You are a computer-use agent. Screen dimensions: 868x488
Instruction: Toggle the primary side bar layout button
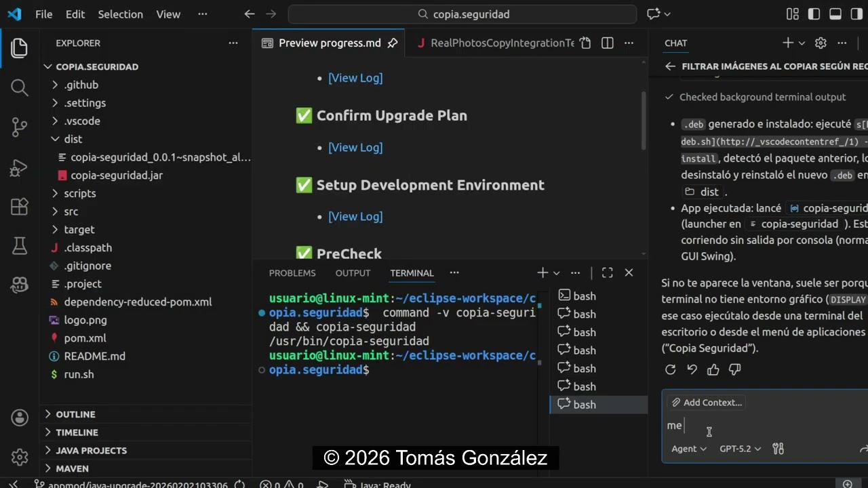(x=814, y=14)
